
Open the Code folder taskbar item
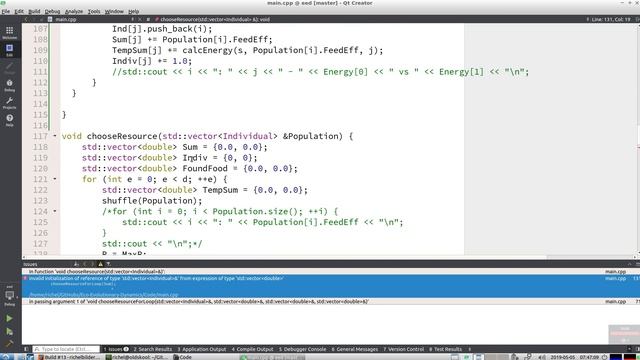pyautogui.click(x=182, y=357)
